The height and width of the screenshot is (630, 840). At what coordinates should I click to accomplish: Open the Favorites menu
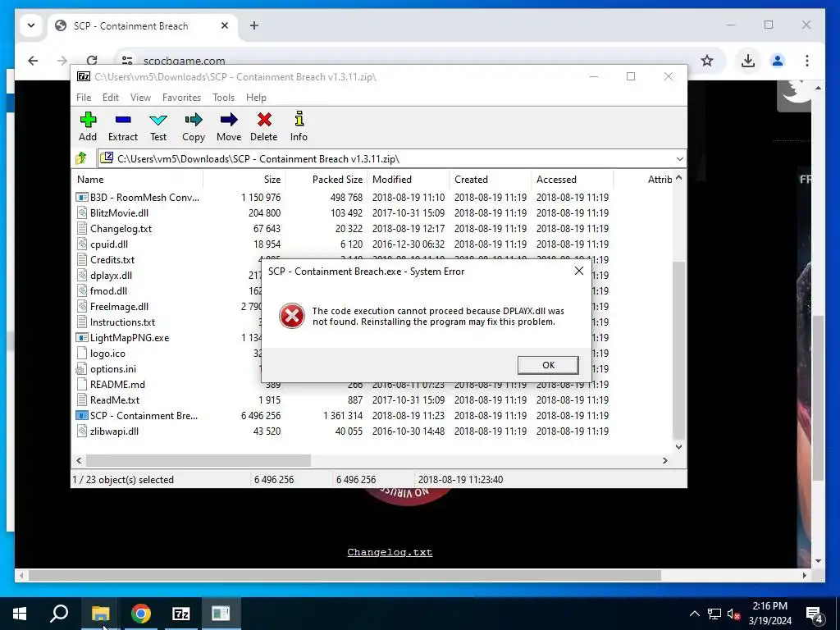[x=181, y=98]
